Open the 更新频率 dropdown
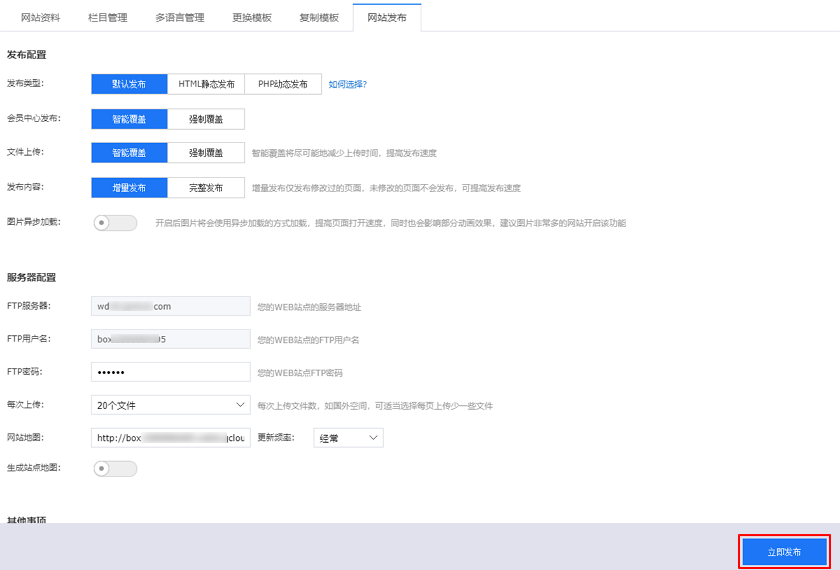This screenshot has width=840, height=570. click(x=348, y=438)
